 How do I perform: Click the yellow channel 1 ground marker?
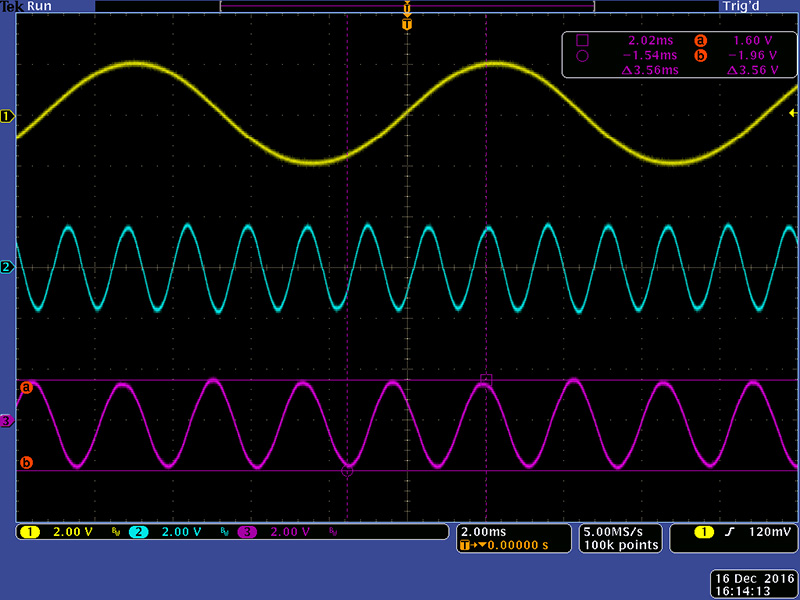(7, 117)
